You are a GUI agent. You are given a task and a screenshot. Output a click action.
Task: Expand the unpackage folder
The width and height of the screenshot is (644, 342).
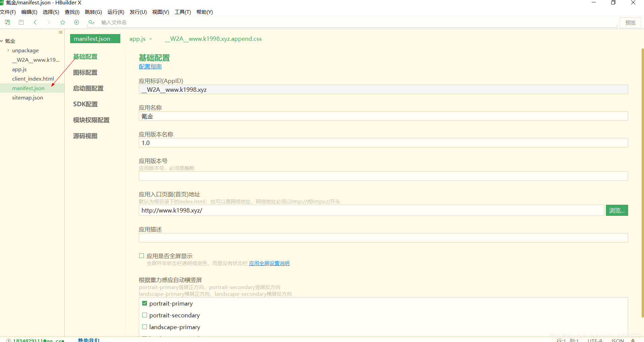pyautogui.click(x=8, y=50)
